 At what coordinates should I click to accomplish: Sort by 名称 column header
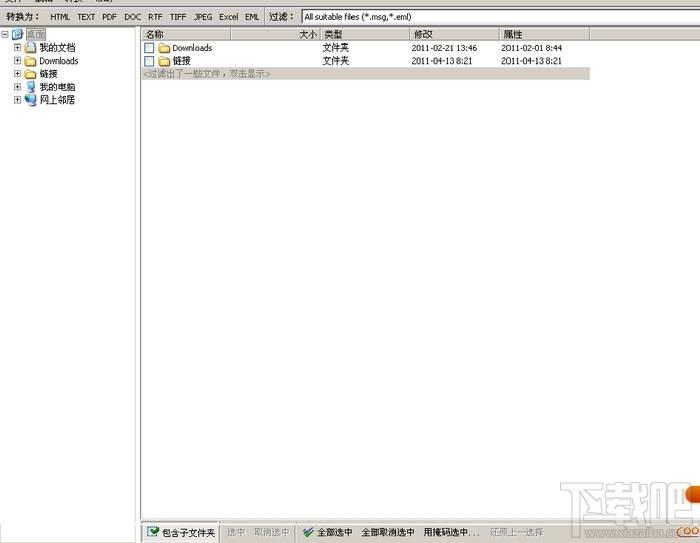[x=186, y=34]
